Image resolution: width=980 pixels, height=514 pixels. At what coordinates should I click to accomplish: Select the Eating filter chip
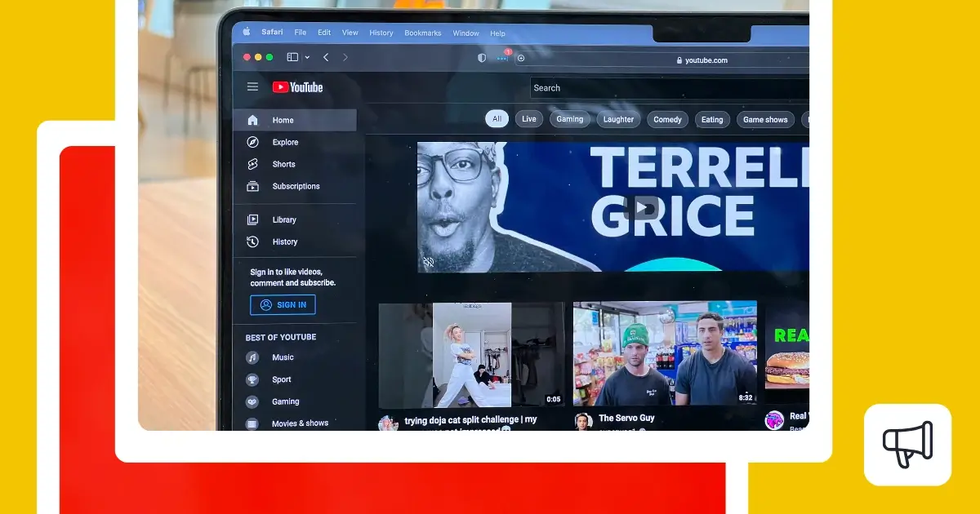click(x=712, y=119)
